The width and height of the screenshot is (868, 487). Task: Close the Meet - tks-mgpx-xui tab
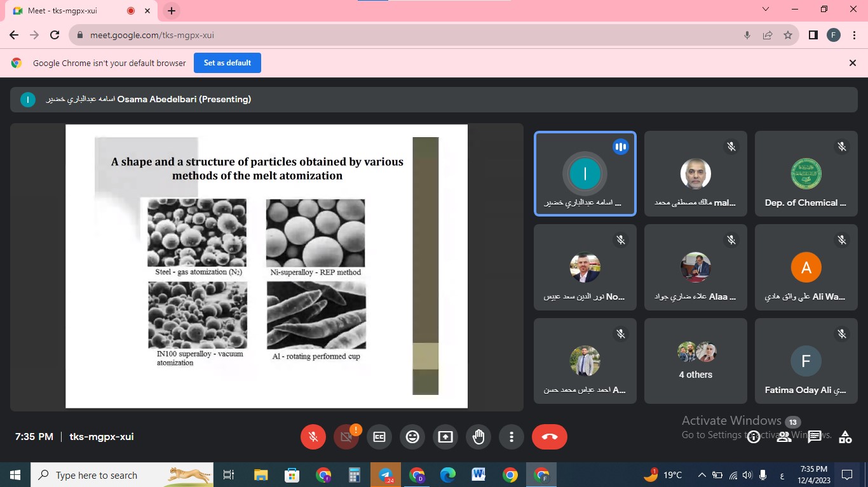(149, 11)
